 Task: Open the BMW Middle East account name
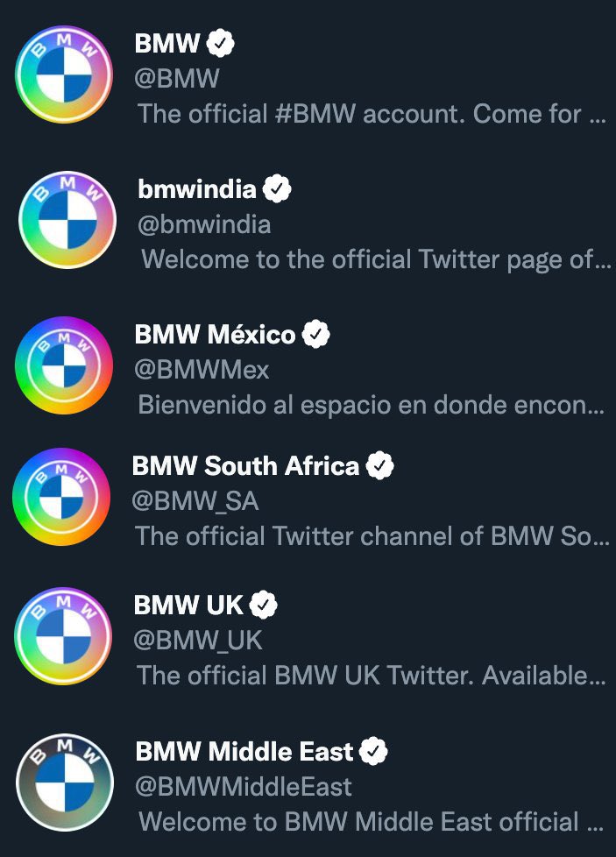(x=244, y=751)
